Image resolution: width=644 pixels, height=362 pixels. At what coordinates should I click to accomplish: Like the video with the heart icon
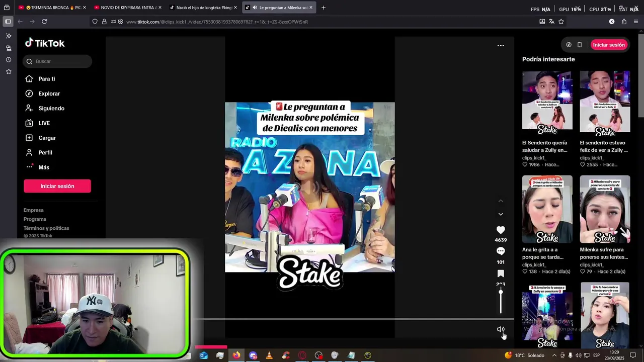501,230
